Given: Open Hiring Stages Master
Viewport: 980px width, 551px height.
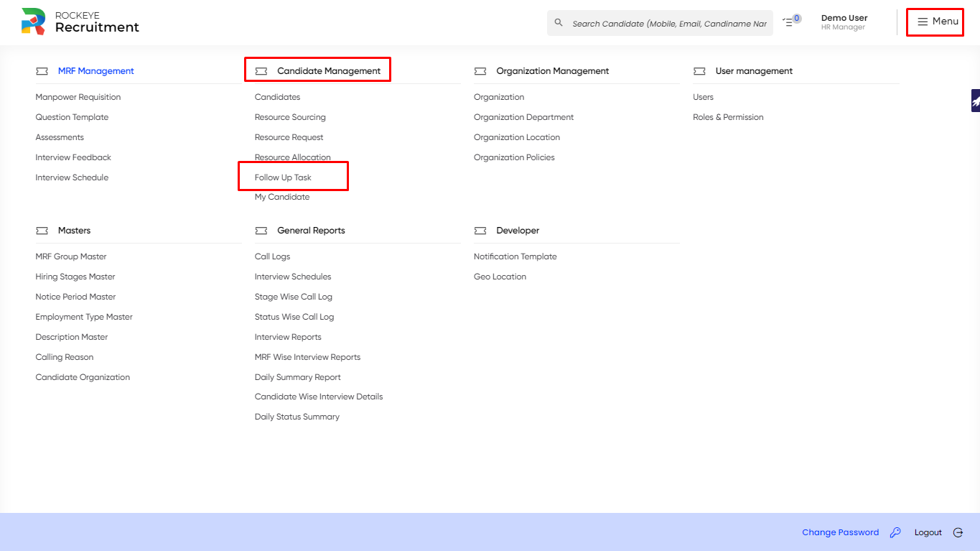Looking at the screenshot, I should coord(75,277).
